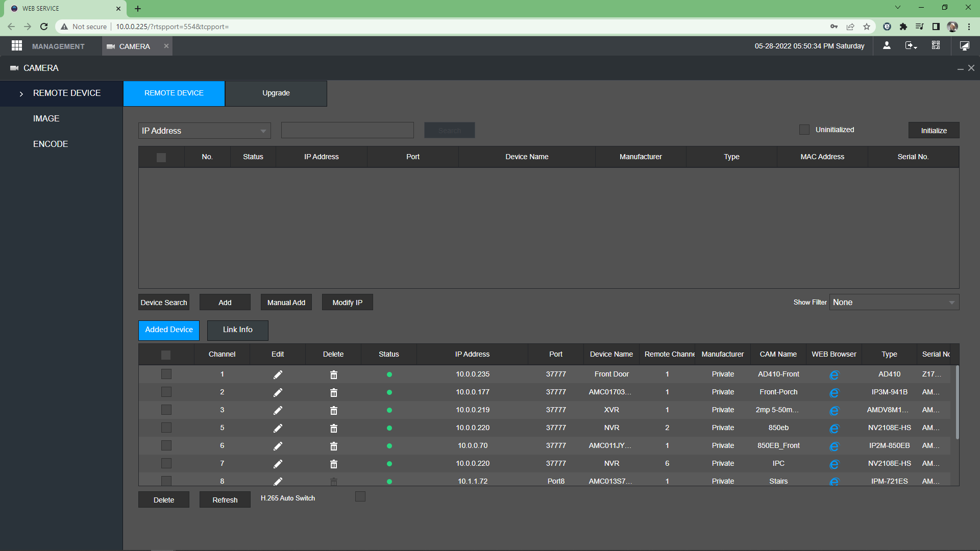Viewport: 980px width, 551px height.
Task: Click the Refresh button
Action: [225, 499]
